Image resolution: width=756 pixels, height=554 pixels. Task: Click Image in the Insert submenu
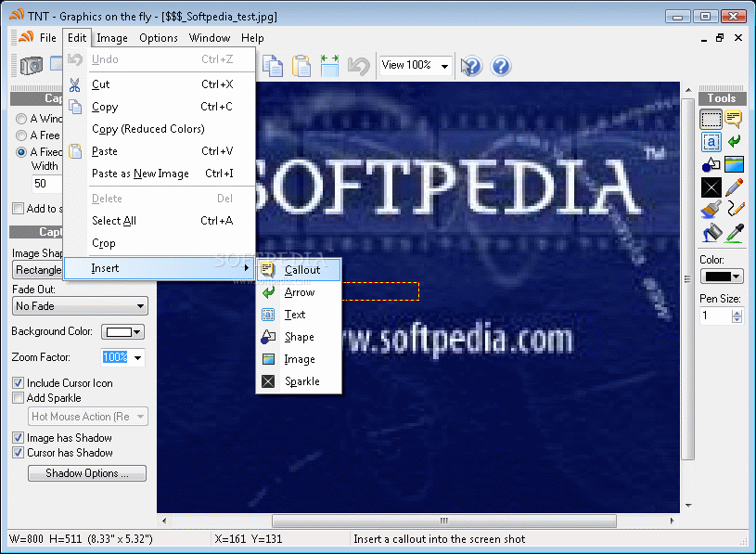coord(299,359)
